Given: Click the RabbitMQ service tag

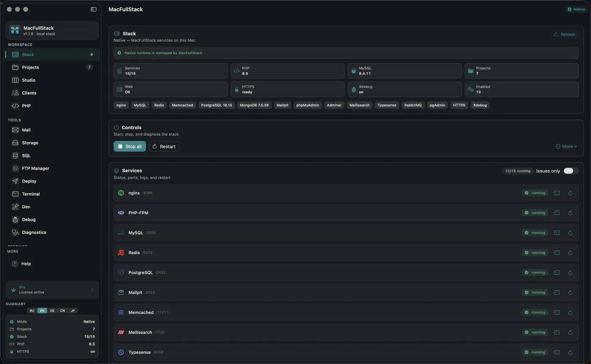Looking at the screenshot, I should tap(413, 105).
